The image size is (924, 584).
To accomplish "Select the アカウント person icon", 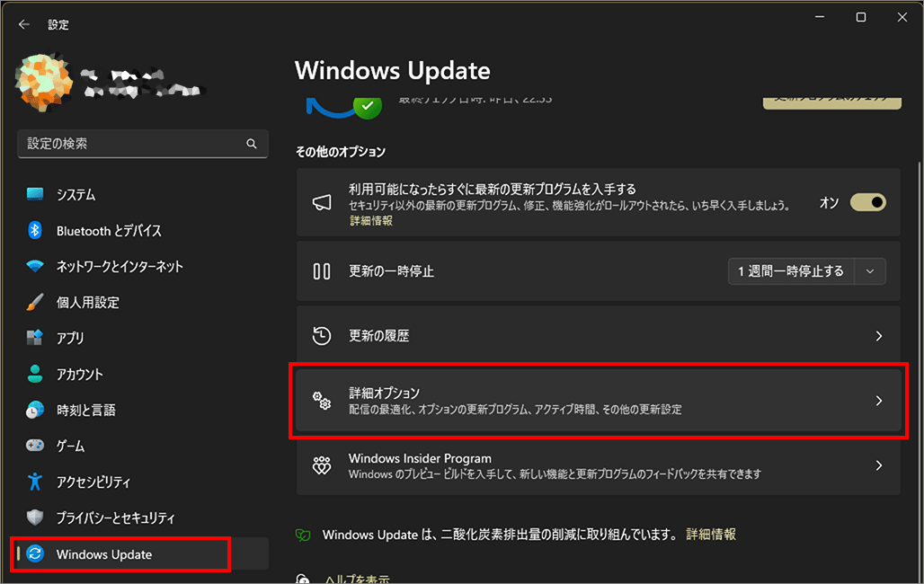I will pyautogui.click(x=35, y=374).
